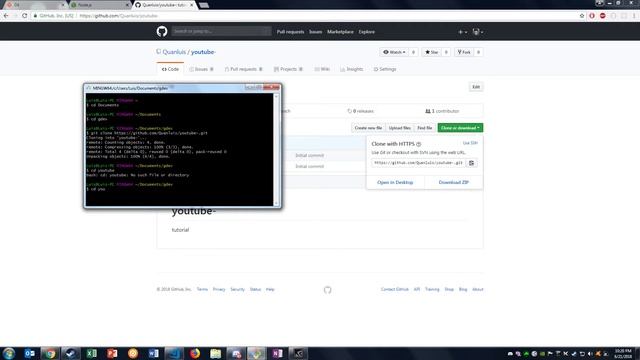Open the Explore link in header
This screenshot has height=360, width=640.
click(367, 31)
